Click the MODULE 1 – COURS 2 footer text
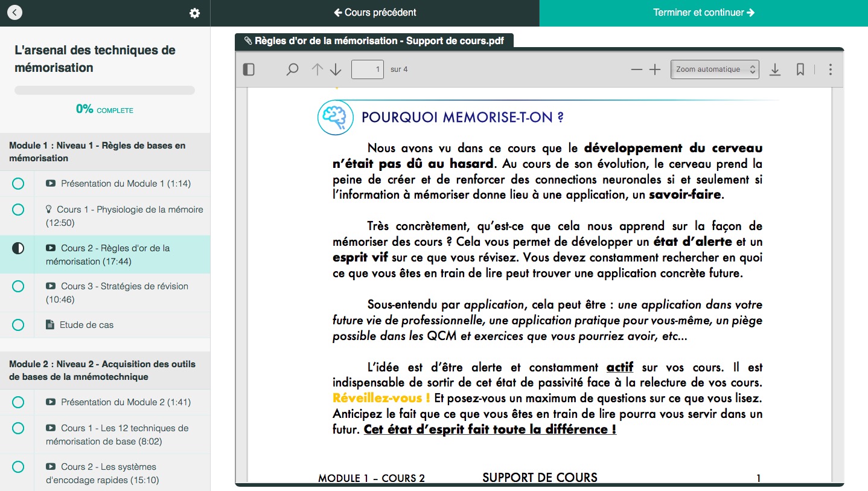 pos(372,479)
